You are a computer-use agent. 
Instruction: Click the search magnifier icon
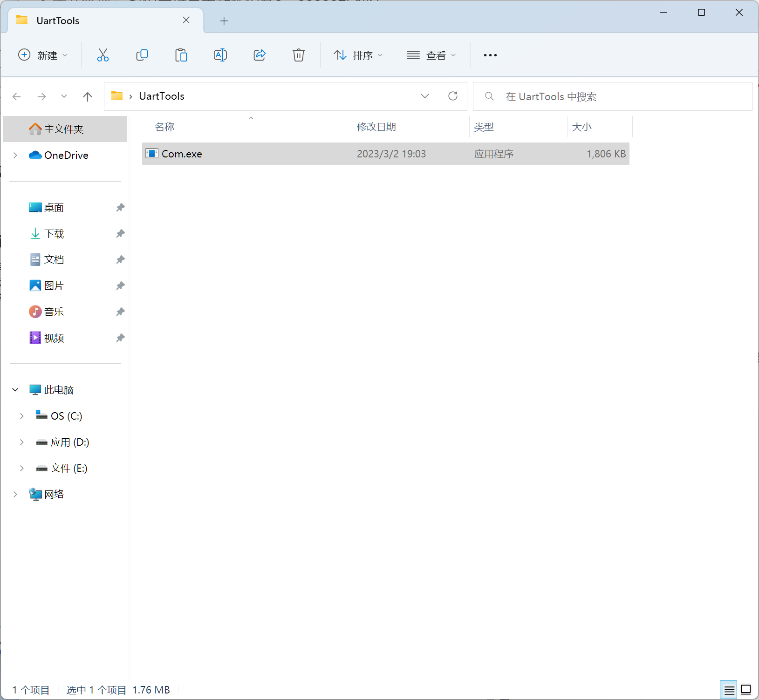pyautogui.click(x=489, y=96)
